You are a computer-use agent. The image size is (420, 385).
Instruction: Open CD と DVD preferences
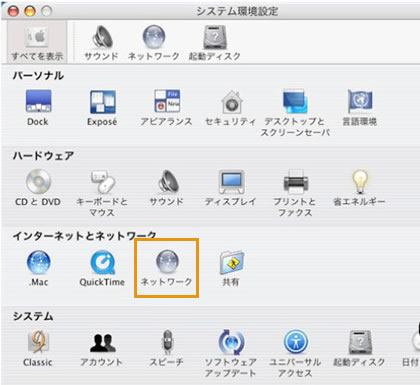38,187
